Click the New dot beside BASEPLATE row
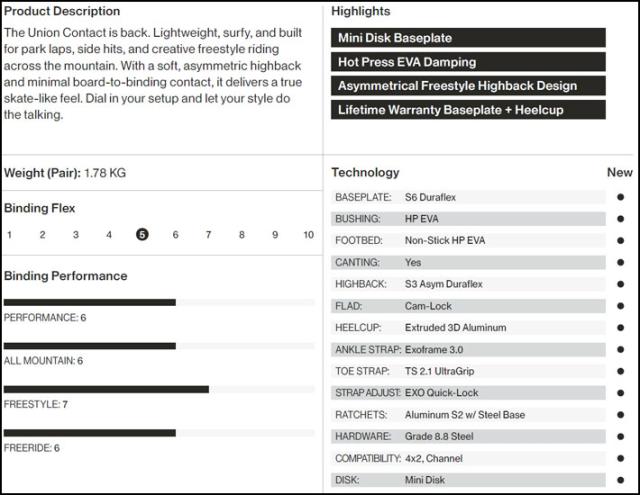The width and height of the screenshot is (640, 495). [620, 197]
